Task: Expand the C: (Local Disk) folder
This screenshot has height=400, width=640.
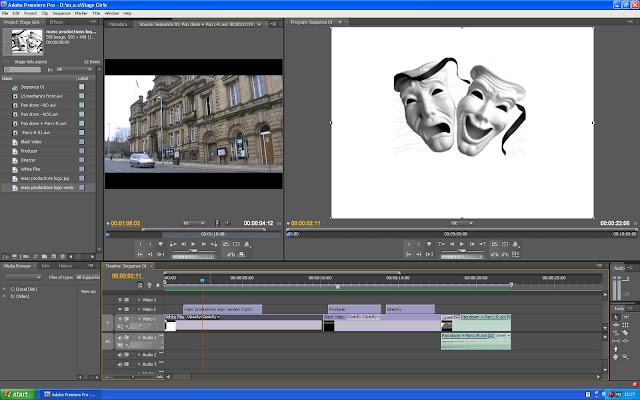Action: tap(5, 288)
